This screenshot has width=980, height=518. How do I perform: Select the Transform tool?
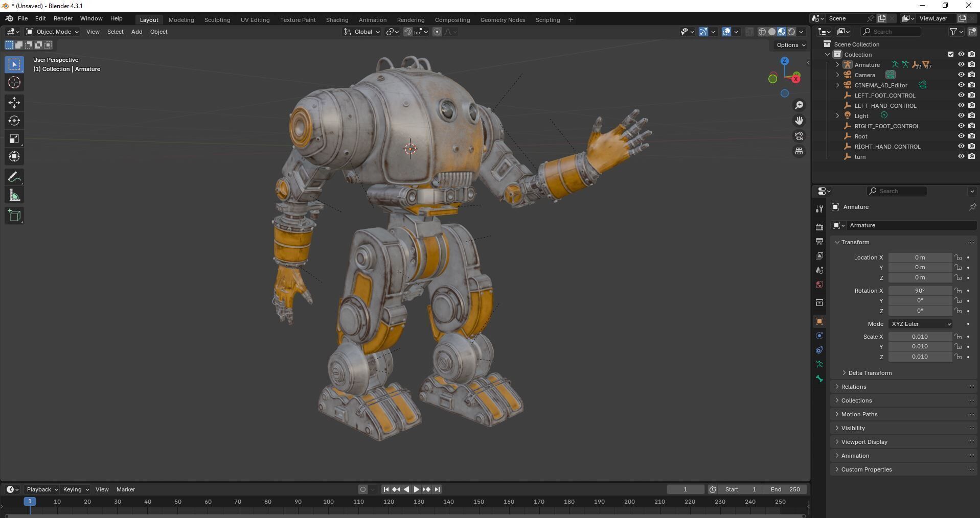tap(14, 156)
